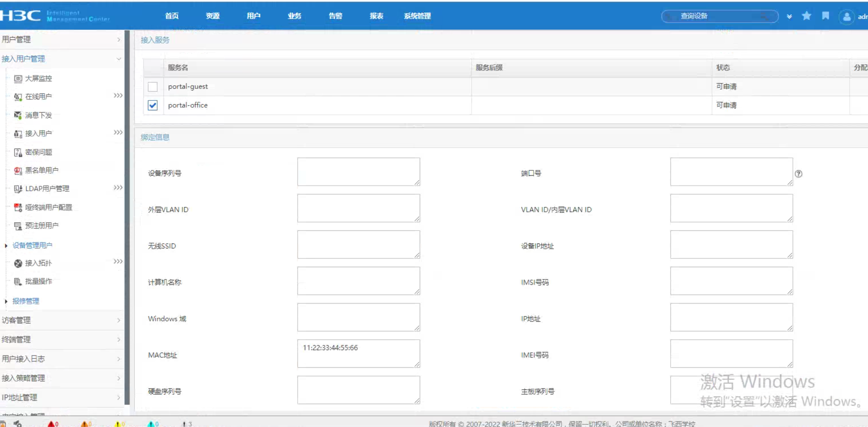Viewport: 868px width, 427px height.
Task: Click the help icon beside 端口号 field
Action: pyautogui.click(x=799, y=174)
